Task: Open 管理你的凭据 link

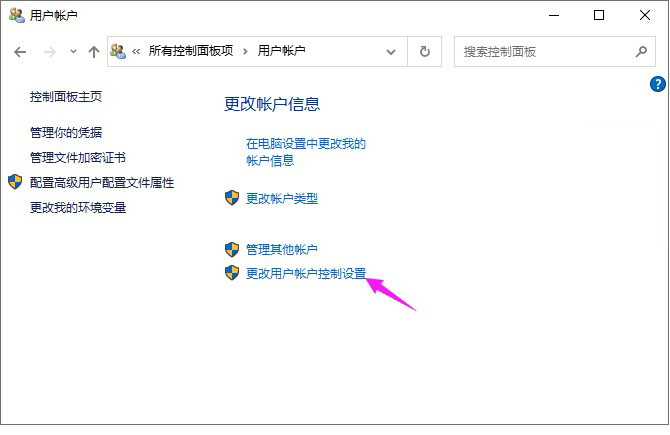Action: pos(66,132)
